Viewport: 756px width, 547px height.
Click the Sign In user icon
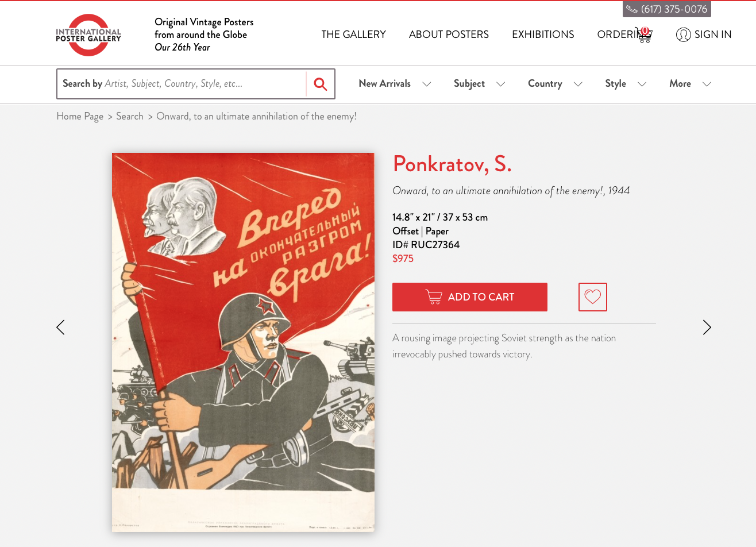[683, 34]
